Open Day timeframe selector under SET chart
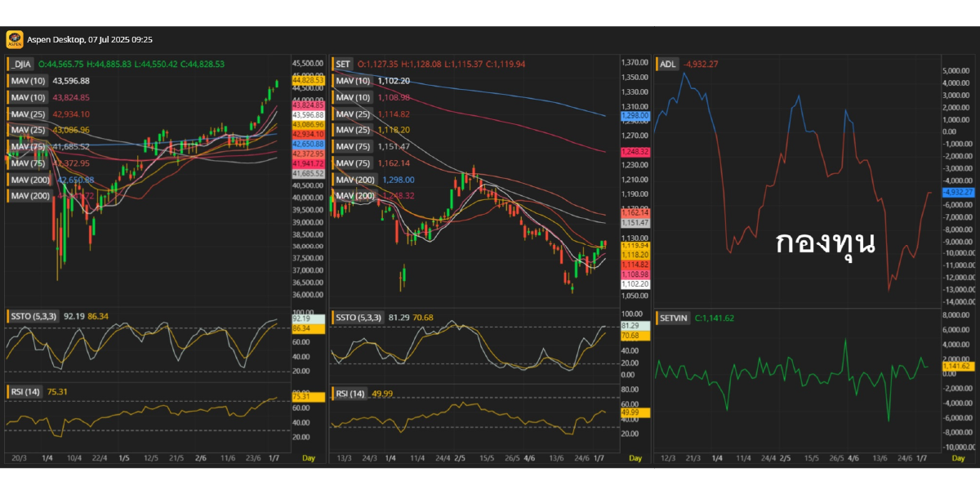Viewport: 980px width, 490px height. tap(632, 458)
